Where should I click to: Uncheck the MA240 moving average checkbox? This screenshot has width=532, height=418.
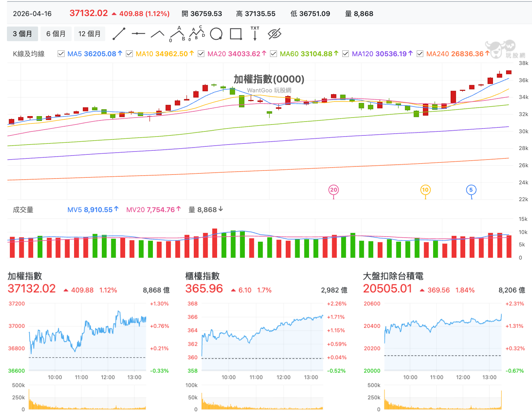[x=420, y=54]
